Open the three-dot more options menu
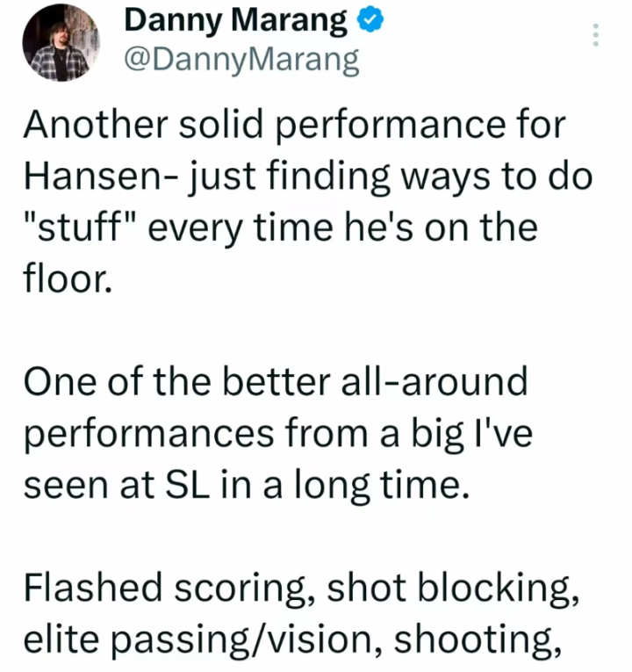Image resolution: width=632 pixels, height=672 pixels. pyautogui.click(x=595, y=35)
